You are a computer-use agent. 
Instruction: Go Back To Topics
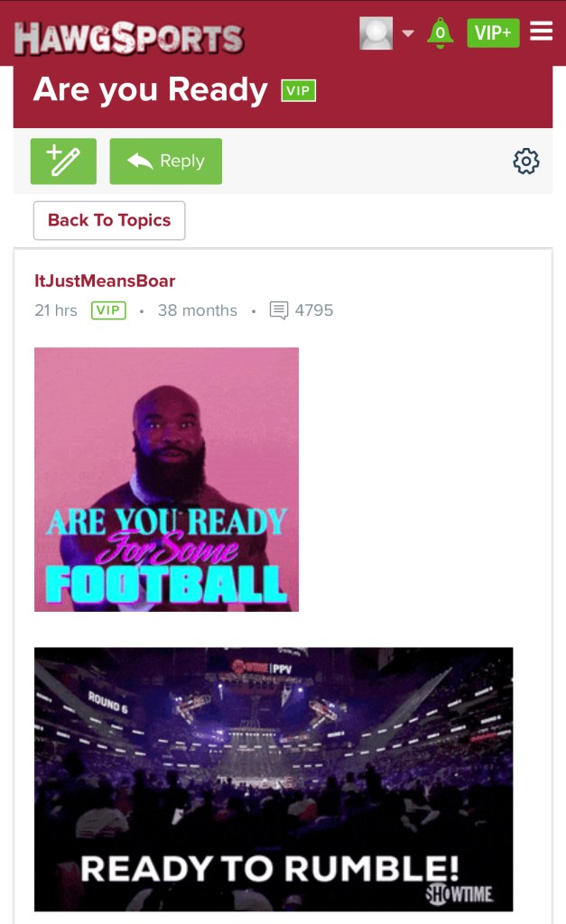109,220
